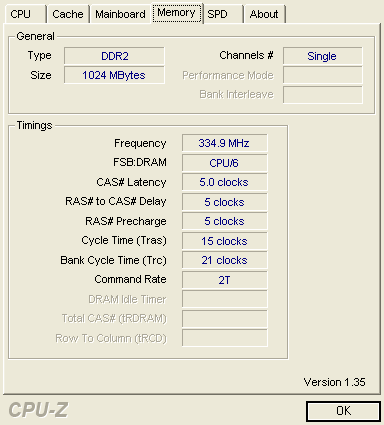
Task: Select the 21 clocks Trc value
Action: tap(225, 260)
